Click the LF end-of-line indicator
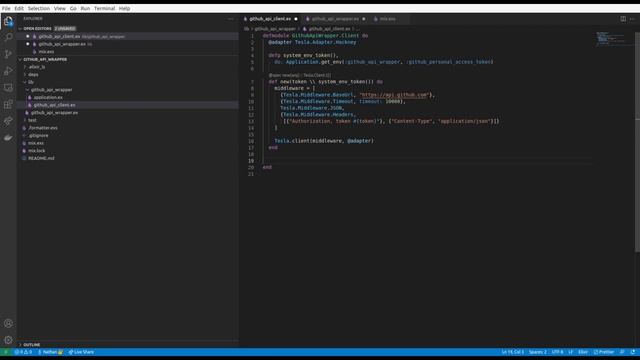The width and height of the screenshot is (640, 360). [x=571, y=352]
